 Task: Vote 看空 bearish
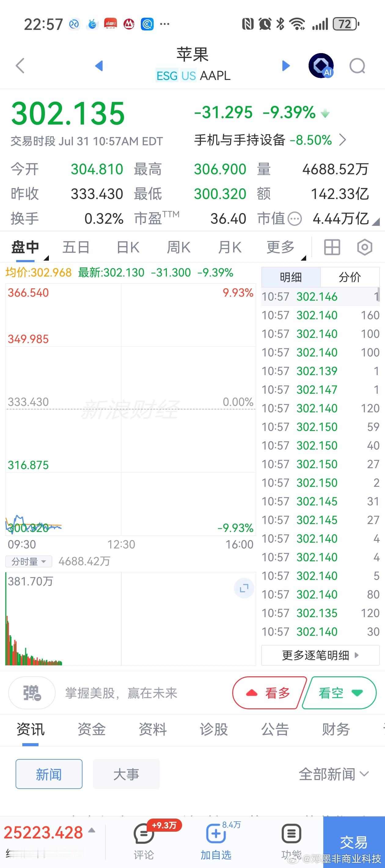(340, 693)
